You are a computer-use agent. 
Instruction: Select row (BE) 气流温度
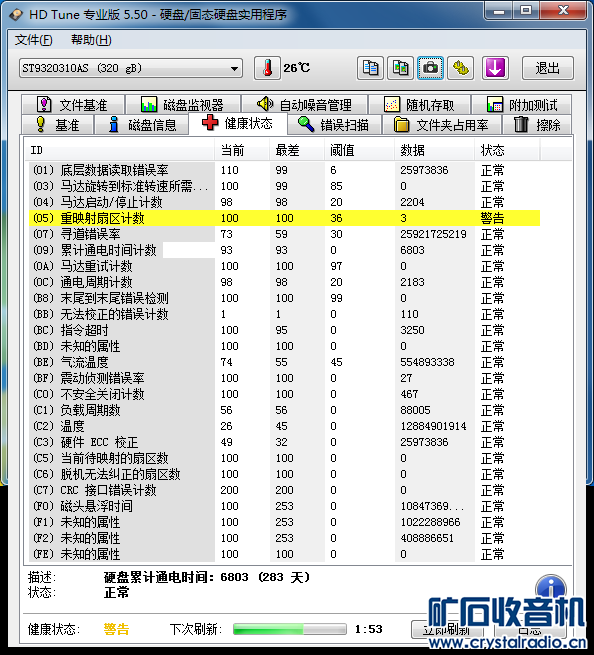284,362
